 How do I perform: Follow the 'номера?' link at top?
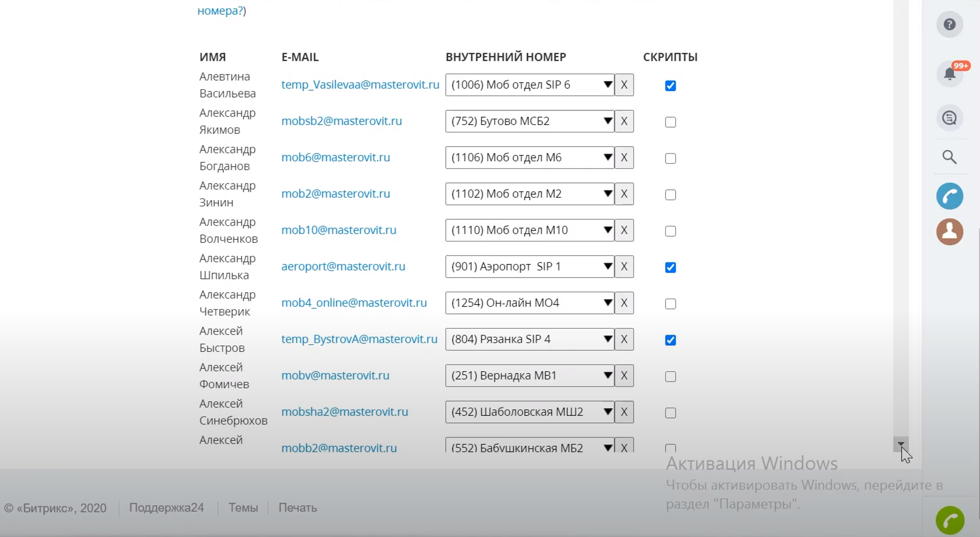(x=220, y=11)
